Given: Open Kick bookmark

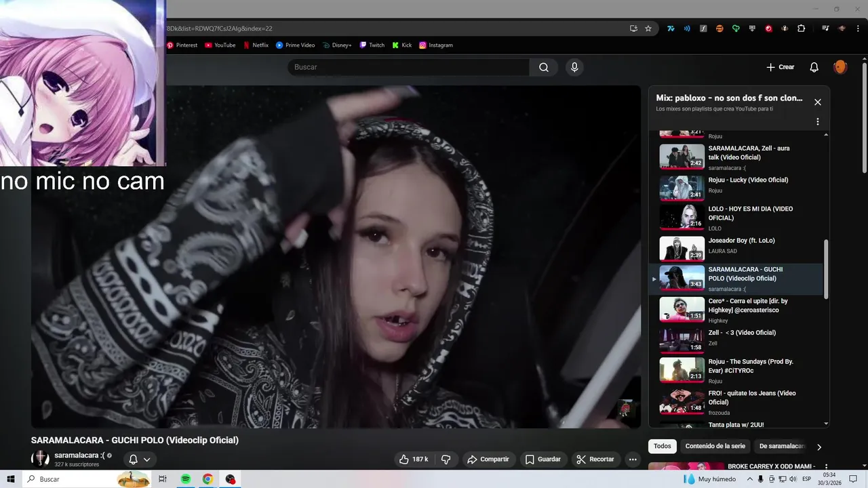Looking at the screenshot, I should [402, 45].
